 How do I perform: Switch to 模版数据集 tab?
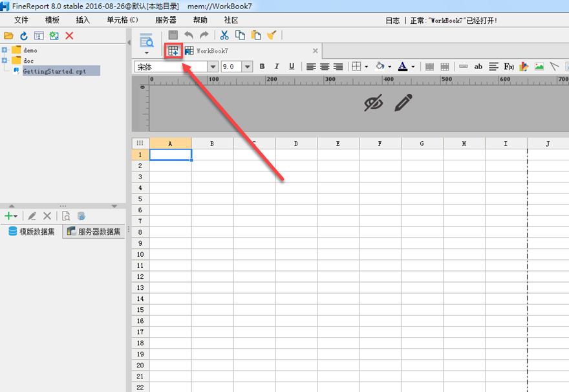coord(32,232)
